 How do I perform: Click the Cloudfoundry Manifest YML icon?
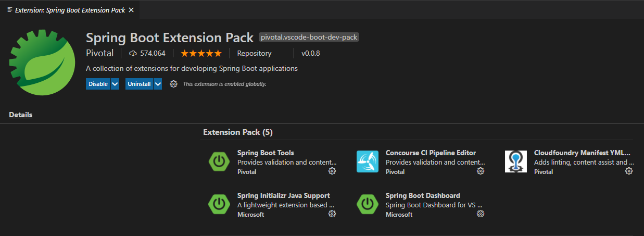516,162
